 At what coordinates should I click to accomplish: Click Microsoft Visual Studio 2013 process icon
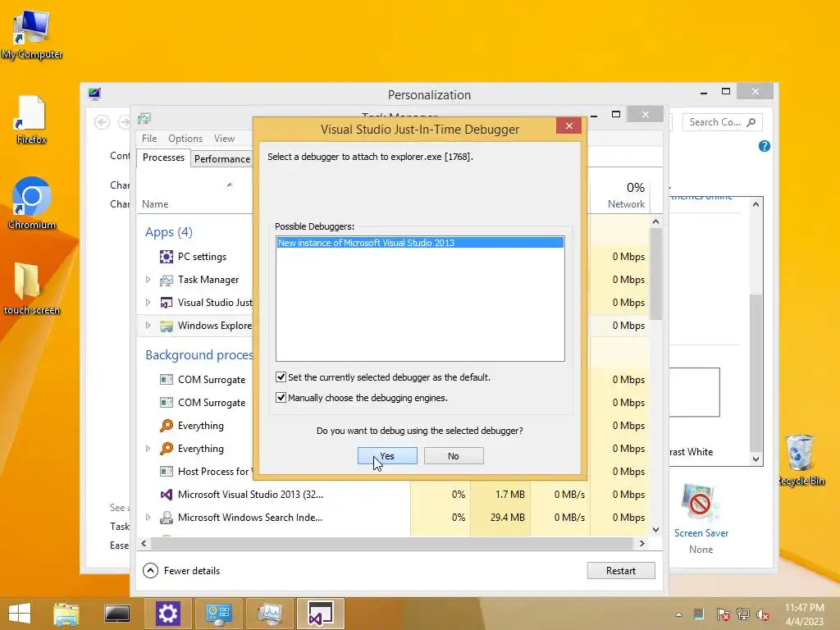[x=167, y=495]
